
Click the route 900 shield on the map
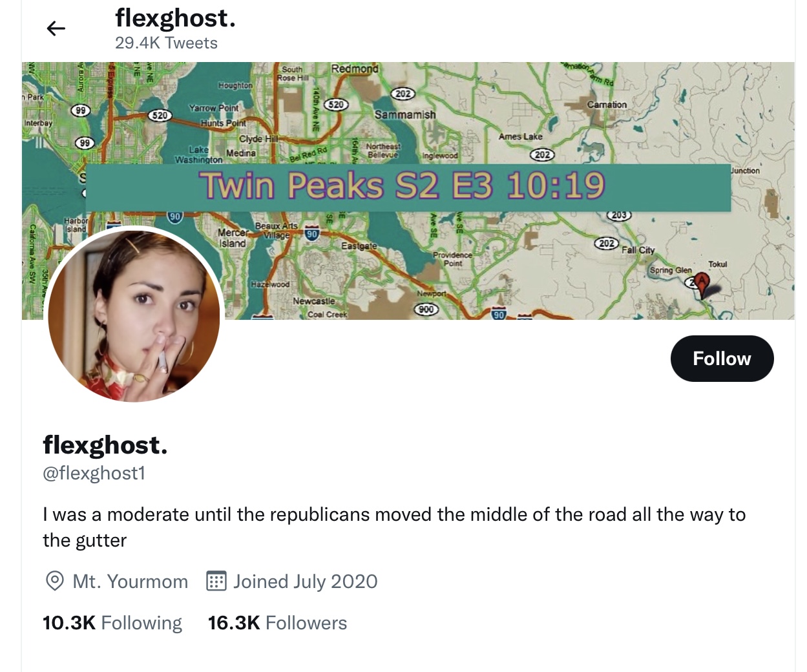426,310
